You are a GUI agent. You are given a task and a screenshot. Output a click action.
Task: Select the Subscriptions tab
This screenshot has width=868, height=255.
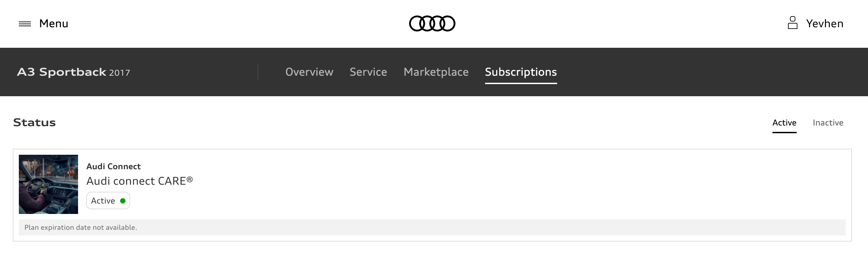pyautogui.click(x=521, y=72)
